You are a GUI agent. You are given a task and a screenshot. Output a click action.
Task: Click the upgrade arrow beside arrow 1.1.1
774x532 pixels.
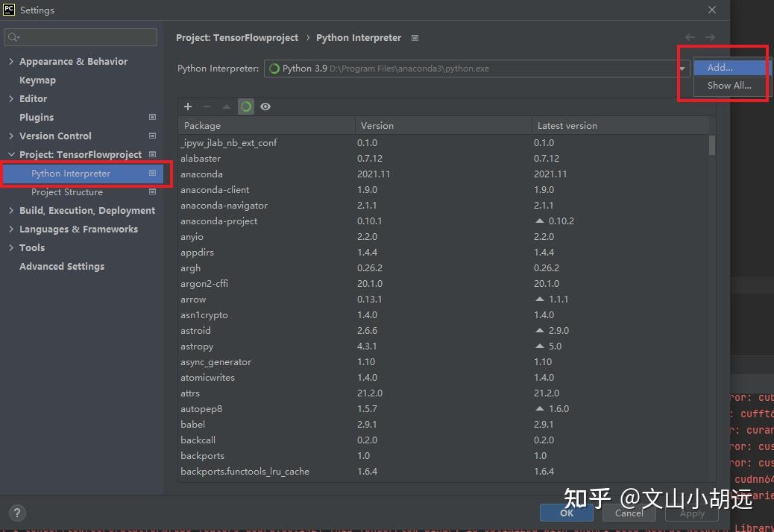point(540,300)
